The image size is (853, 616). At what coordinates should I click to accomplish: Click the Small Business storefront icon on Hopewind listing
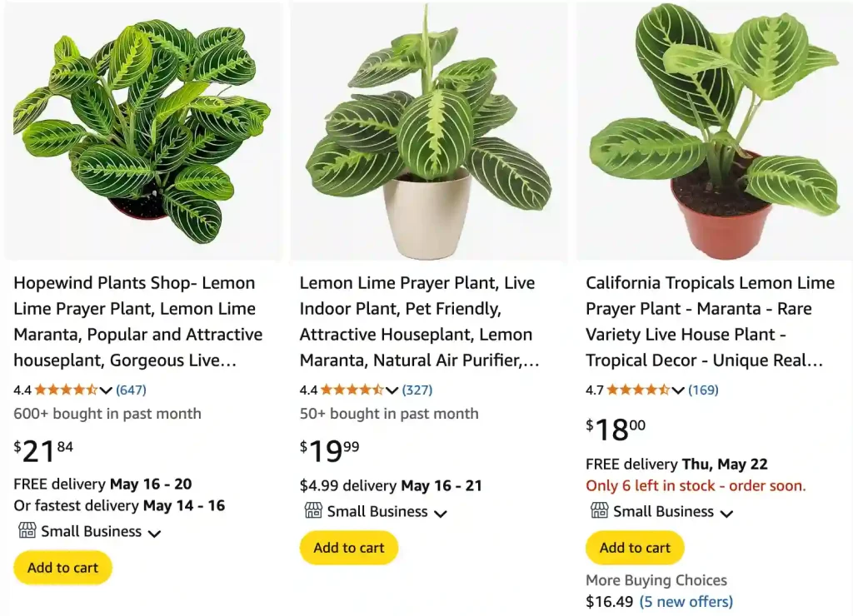pyautogui.click(x=26, y=531)
